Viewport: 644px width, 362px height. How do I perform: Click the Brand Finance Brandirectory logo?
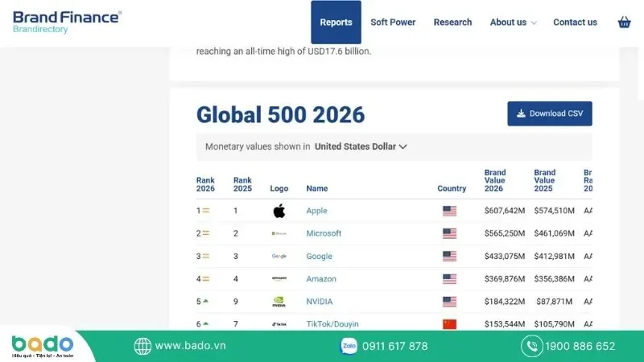pyautogui.click(x=67, y=22)
